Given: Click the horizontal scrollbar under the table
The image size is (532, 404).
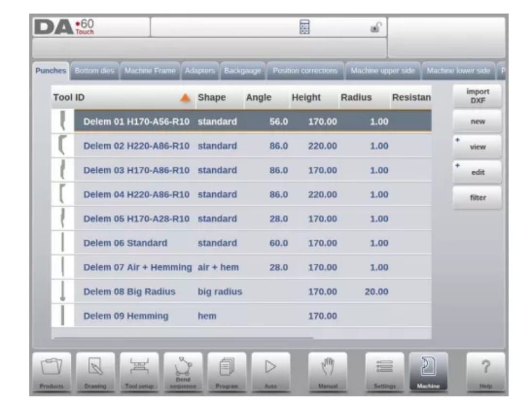Looking at the screenshot, I should point(183,337).
